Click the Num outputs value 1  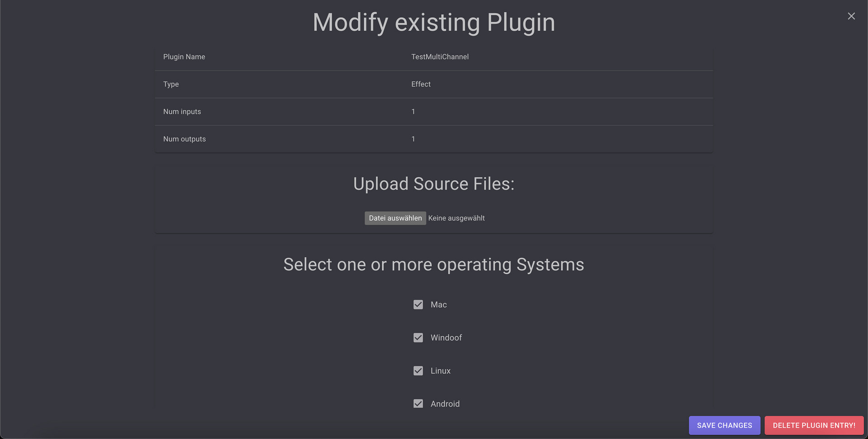click(413, 139)
